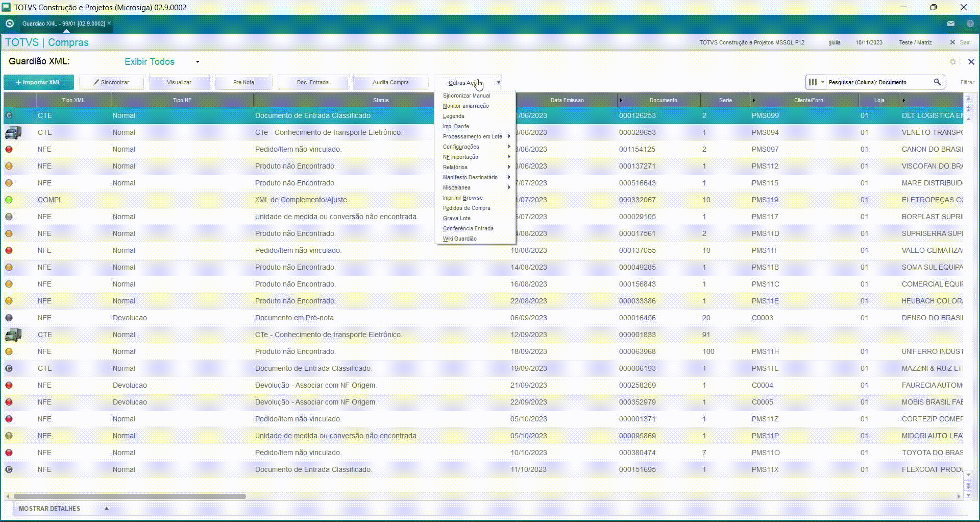The height and width of the screenshot is (522, 980).
Task: Select Grava Lote menu entry
Action: pyautogui.click(x=456, y=219)
